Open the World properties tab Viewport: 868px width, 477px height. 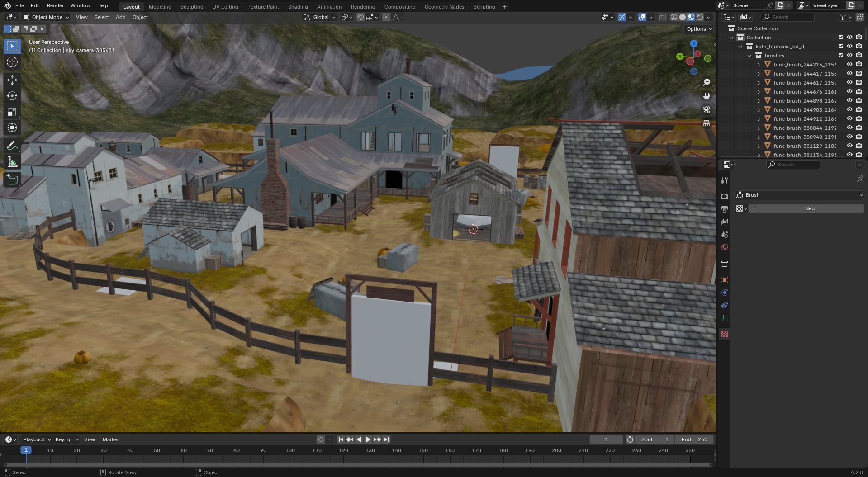pyautogui.click(x=725, y=247)
